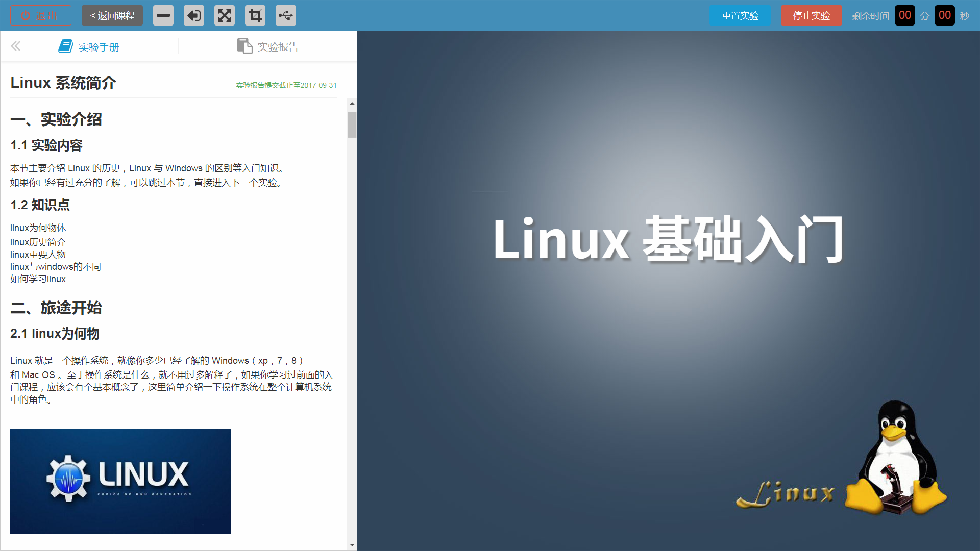980x551 pixels.
Task: Click the report document icon
Action: click(x=244, y=46)
